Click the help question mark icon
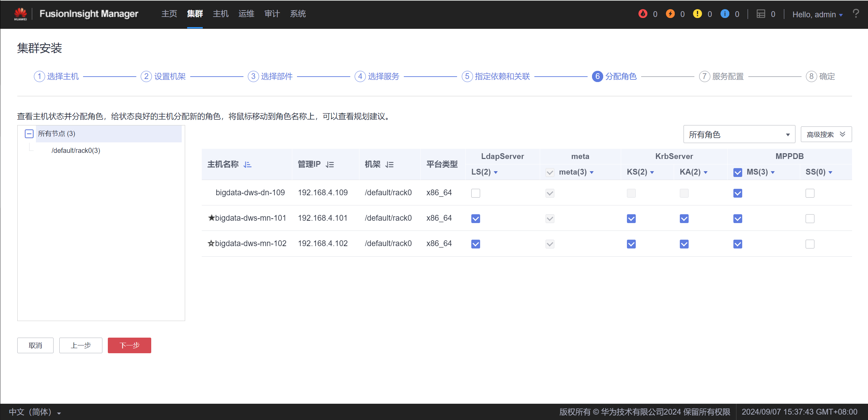Viewport: 868px width, 420px height. [856, 14]
